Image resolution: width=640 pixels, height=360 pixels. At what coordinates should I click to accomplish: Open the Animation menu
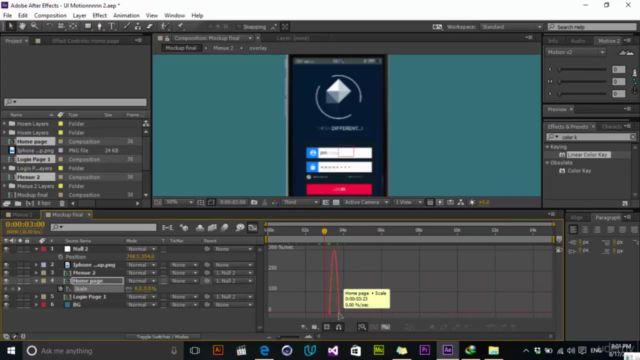[x=126, y=16]
